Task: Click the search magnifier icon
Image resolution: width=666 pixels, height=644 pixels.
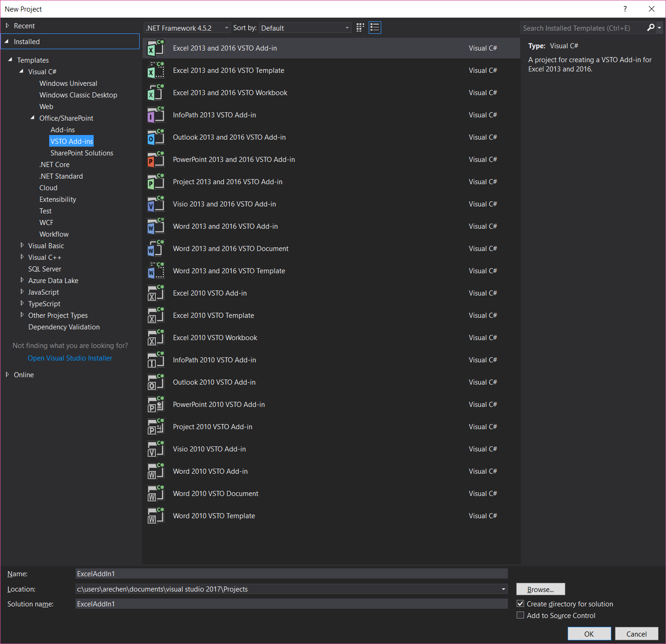Action: click(651, 28)
